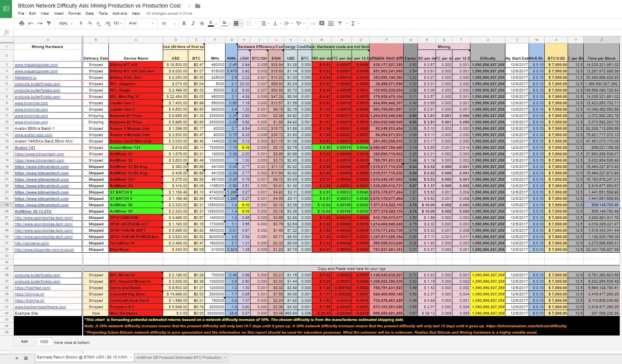Increase decimal places button (.00)
Viewport: 622px width, 364px height.
pyautogui.click(x=107, y=23)
